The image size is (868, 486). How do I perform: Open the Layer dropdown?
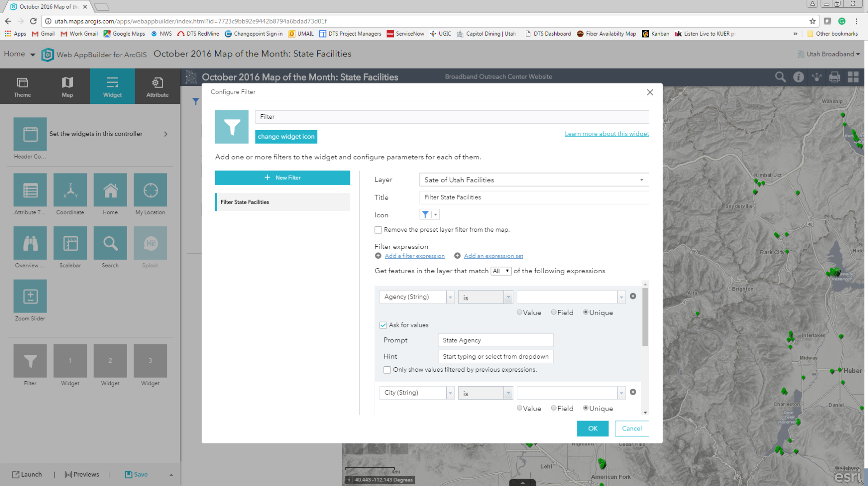tap(534, 180)
